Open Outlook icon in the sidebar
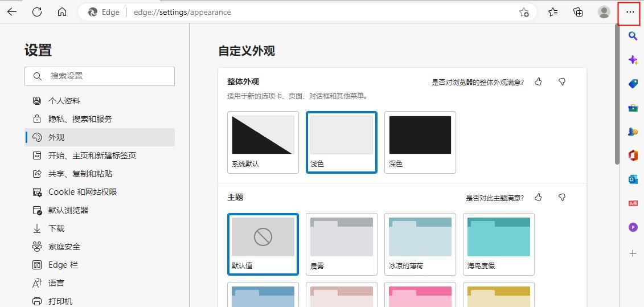This screenshot has height=307, width=644. tap(633, 179)
